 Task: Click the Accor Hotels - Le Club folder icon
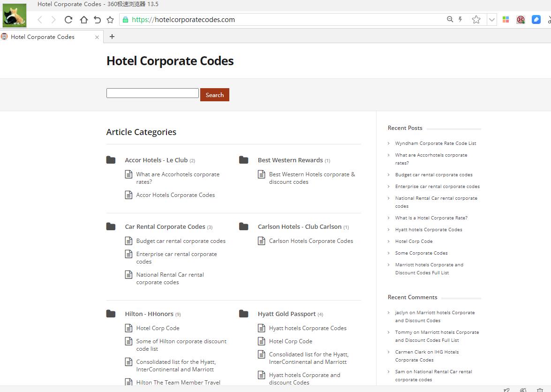point(111,160)
